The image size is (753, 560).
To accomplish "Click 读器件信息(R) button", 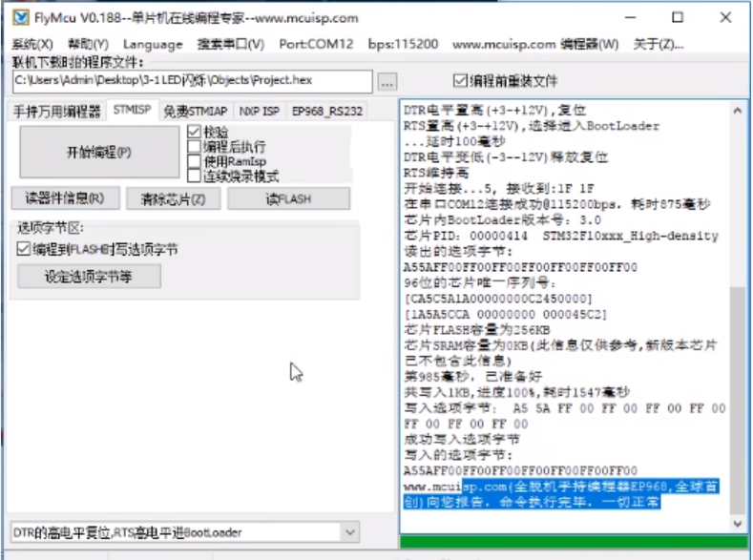I will click(65, 198).
